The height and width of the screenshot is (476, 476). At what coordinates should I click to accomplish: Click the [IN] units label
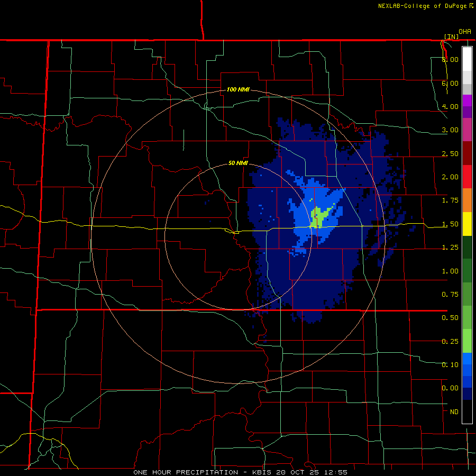pos(452,36)
